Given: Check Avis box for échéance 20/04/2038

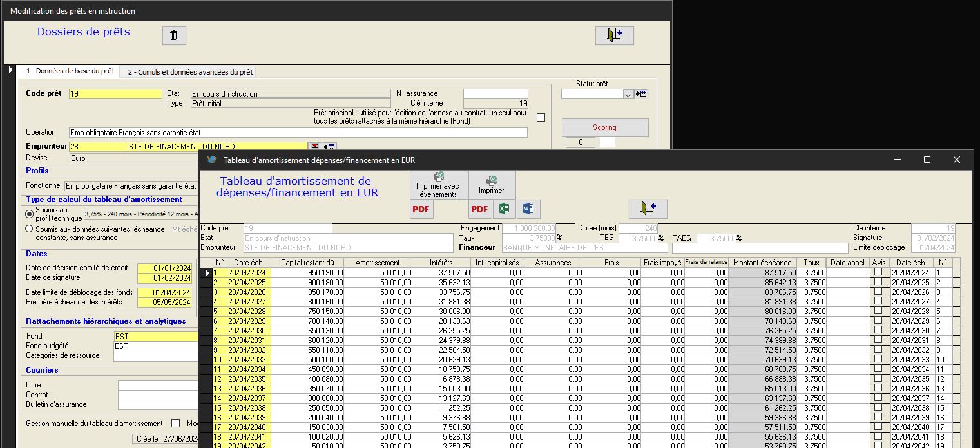Looking at the screenshot, I should 878,407.
